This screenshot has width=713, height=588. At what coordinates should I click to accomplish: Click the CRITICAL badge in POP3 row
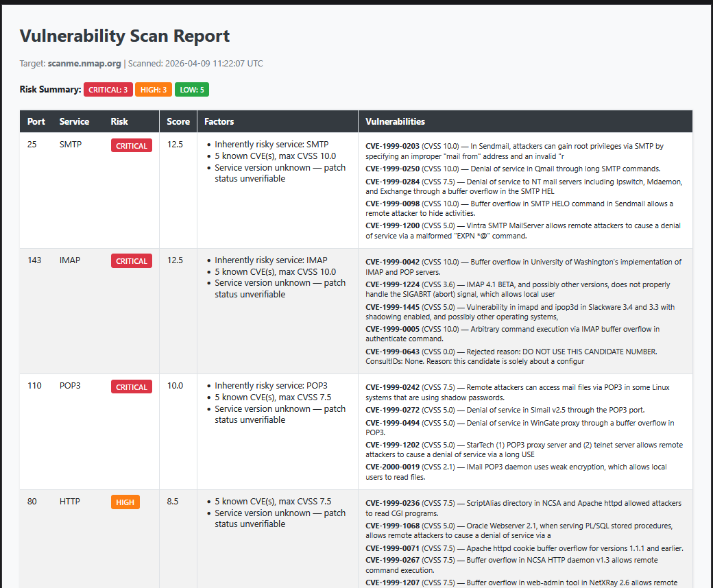click(x=132, y=387)
